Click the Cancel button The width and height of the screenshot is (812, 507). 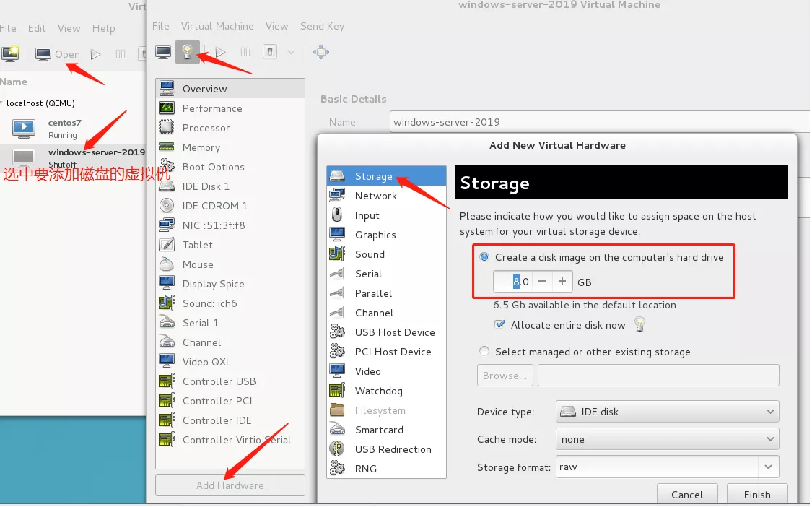tap(686, 495)
